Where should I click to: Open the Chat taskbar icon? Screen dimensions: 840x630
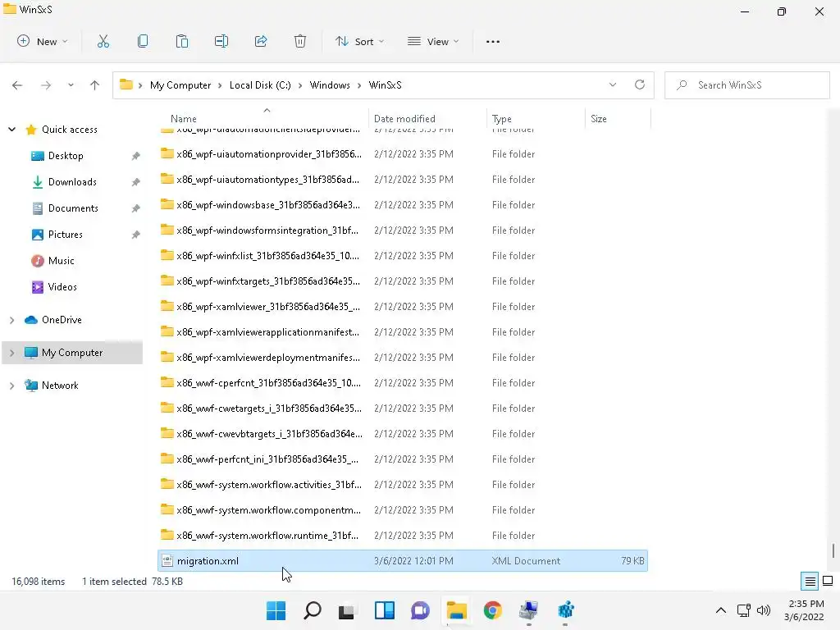421,610
